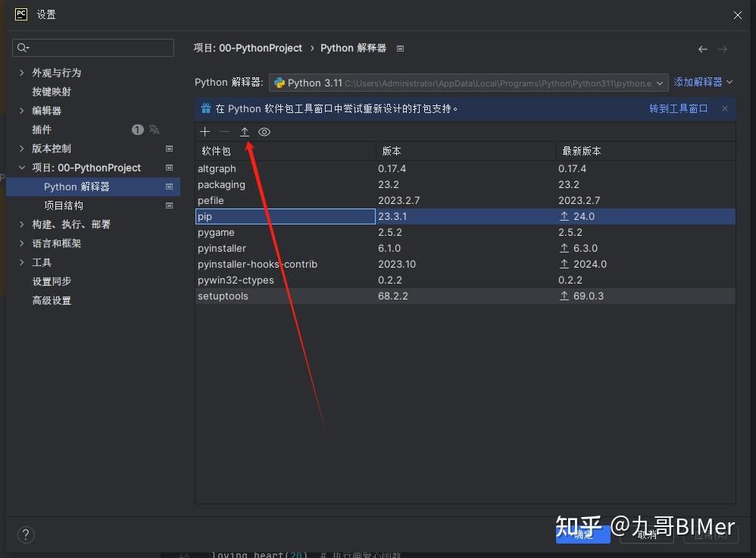Image resolution: width=756 pixels, height=558 pixels.
Task: Click the project icon beside 版本控制
Action: (169, 149)
